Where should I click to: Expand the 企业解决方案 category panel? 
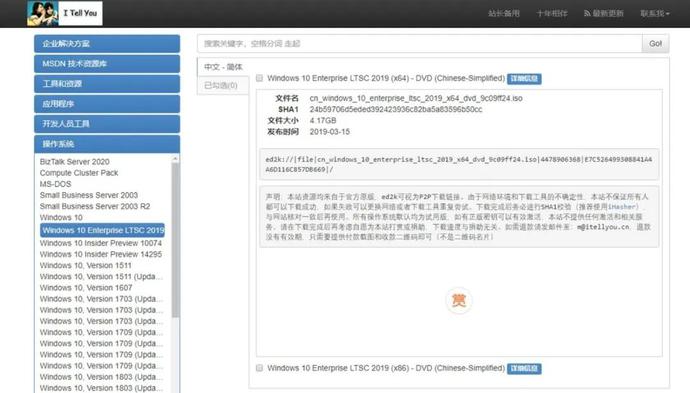click(x=107, y=44)
